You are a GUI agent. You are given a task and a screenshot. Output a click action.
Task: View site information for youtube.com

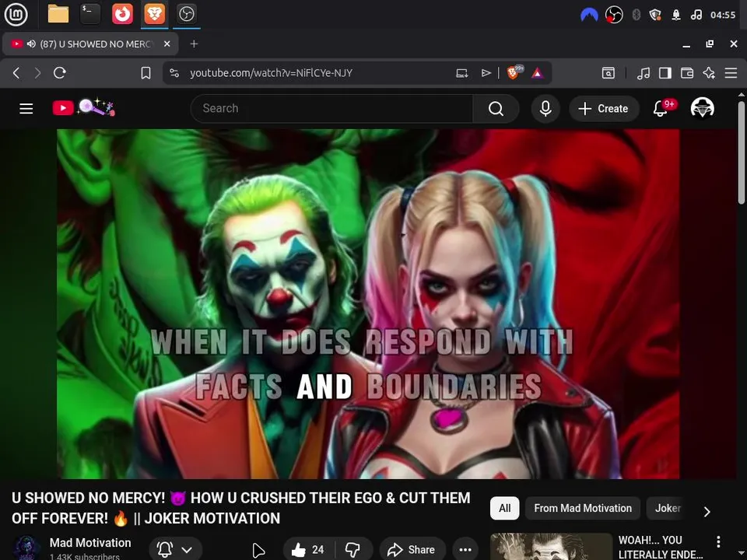[x=174, y=73]
